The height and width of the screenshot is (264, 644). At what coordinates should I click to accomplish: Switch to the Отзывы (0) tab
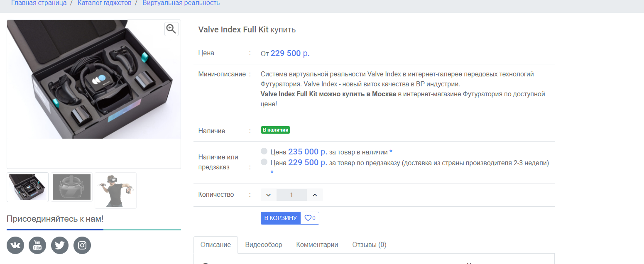[369, 245]
